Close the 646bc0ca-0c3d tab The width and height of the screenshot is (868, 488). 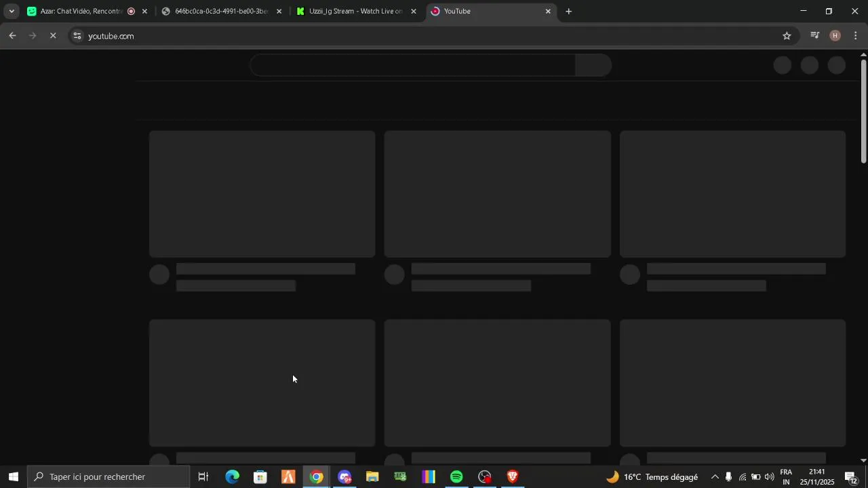point(279,12)
